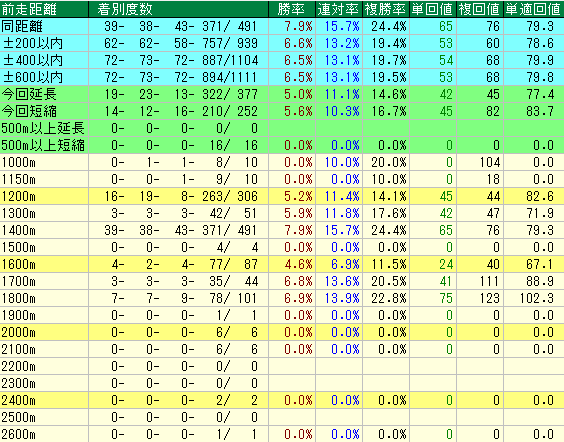This screenshot has width=564, height=442.
Task: Select the 連対率 column header
Action: 339,9
